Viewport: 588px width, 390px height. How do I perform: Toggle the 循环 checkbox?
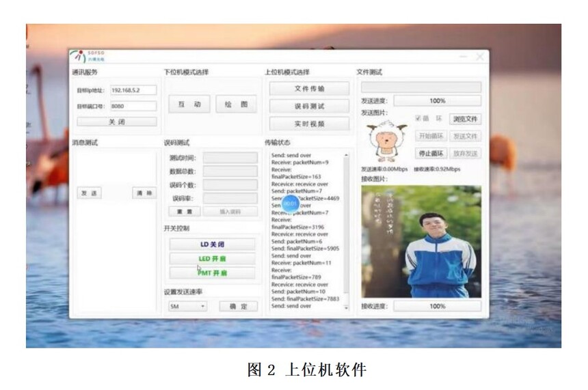click(x=418, y=118)
